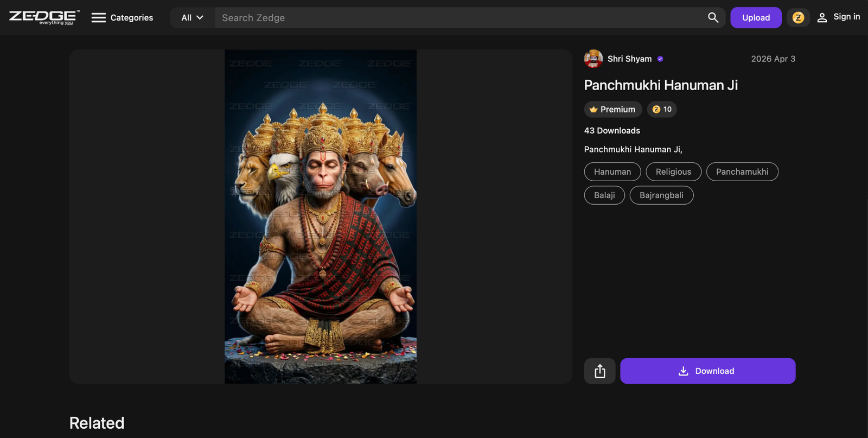The height and width of the screenshot is (438, 868).
Task: Click the purple Download button
Action: 708,371
